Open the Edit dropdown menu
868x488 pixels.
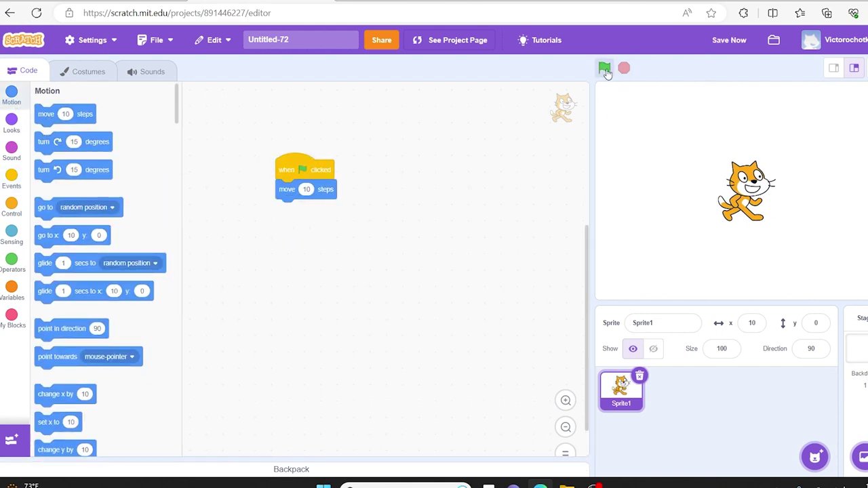pyautogui.click(x=213, y=40)
